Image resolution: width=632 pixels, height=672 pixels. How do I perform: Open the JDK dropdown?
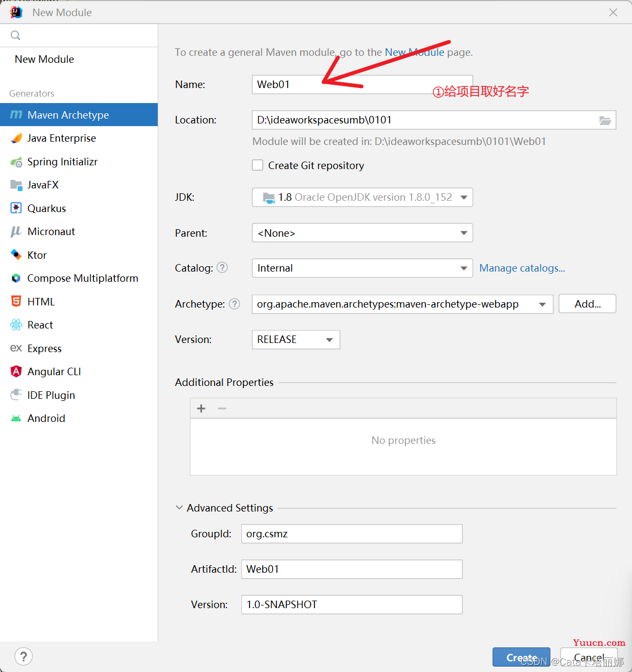pyautogui.click(x=363, y=198)
